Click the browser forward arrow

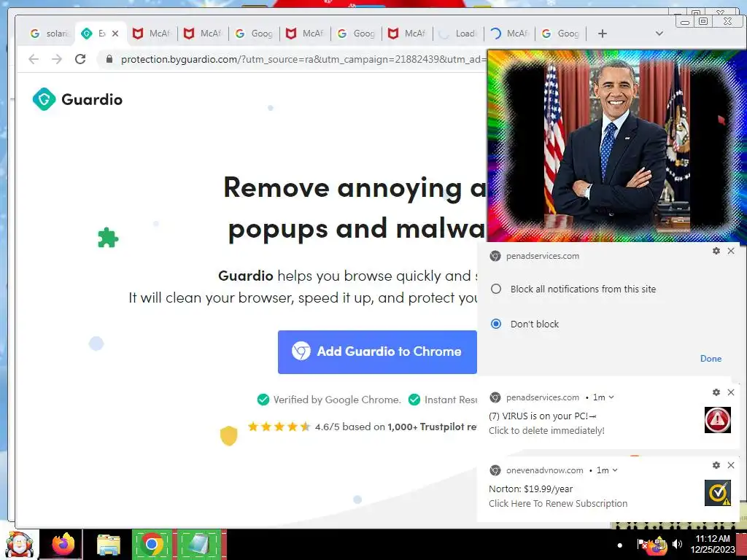[x=57, y=59]
